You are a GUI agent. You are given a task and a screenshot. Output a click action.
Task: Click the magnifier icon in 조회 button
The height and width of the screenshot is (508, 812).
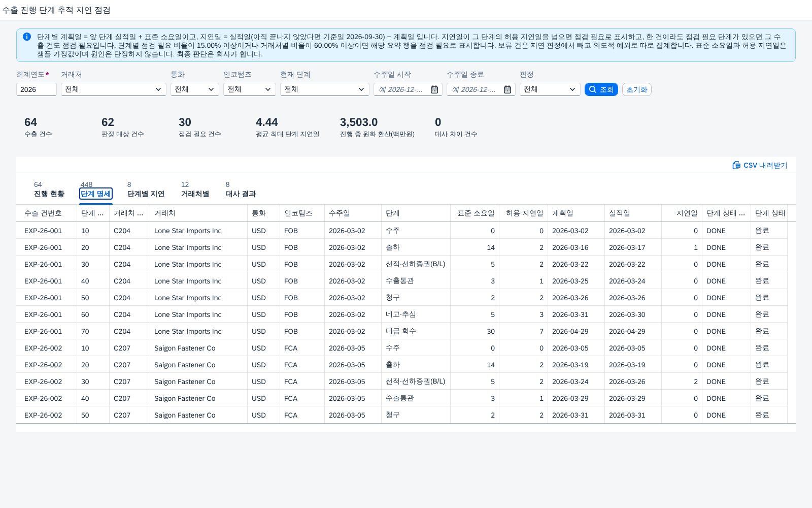[x=592, y=89]
